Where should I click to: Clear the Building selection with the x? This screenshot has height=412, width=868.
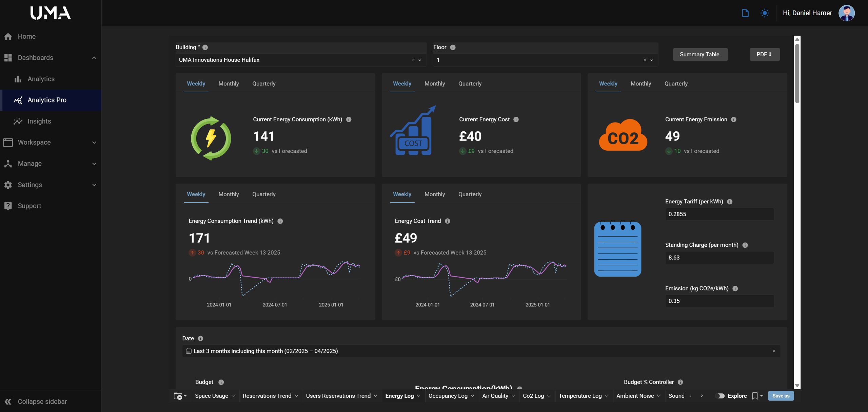tap(413, 60)
